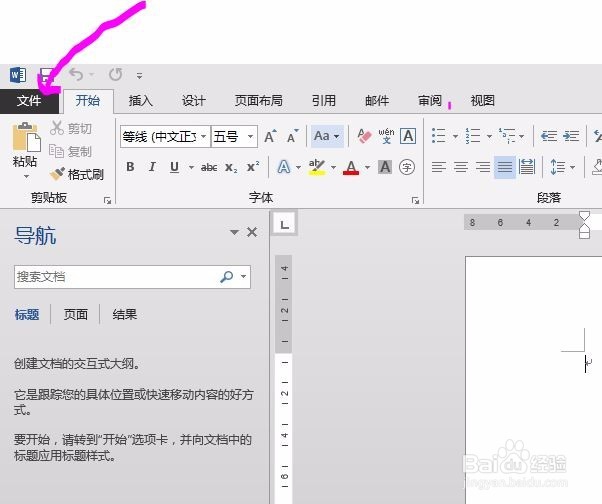Open the 审阅 tab

(x=430, y=101)
